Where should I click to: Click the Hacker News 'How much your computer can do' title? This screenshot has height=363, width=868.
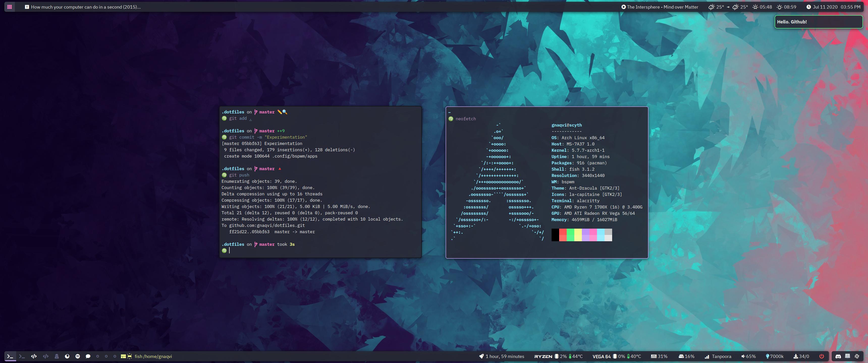[x=86, y=7]
